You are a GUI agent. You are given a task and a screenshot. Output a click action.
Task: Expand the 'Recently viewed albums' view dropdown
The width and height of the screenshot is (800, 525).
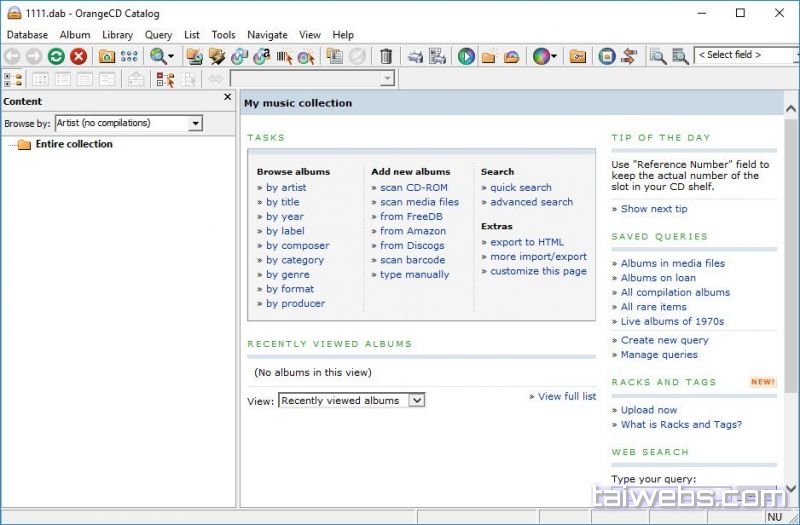417,400
